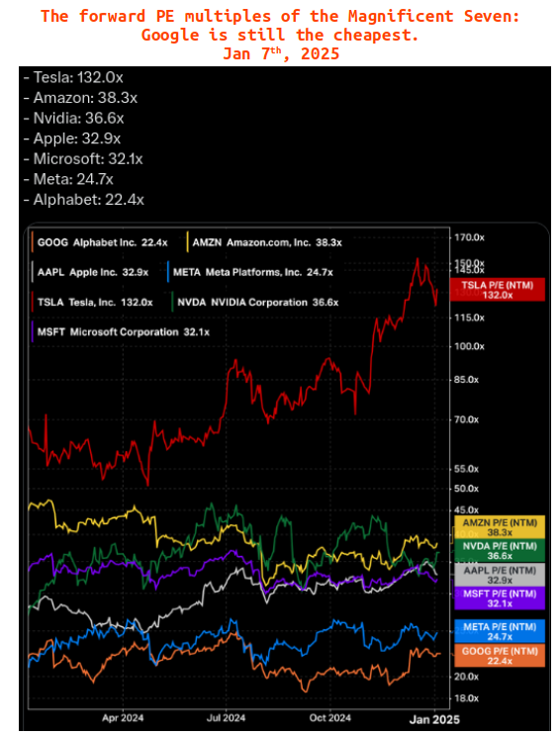Click the MSFT P/E (NTM) 32.1x tag
This screenshot has height=735, width=560.
500,598
